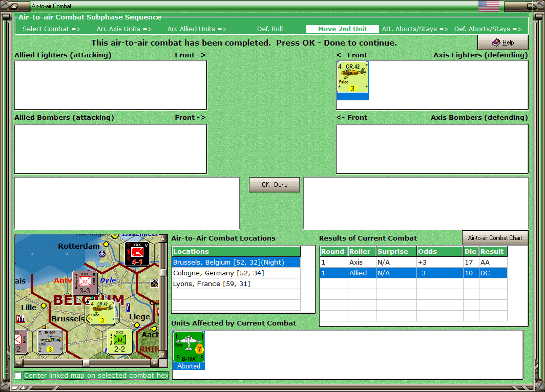Go to Arr. Axis Units subphase
Viewport: 545px width, 392px height.
[124, 29]
